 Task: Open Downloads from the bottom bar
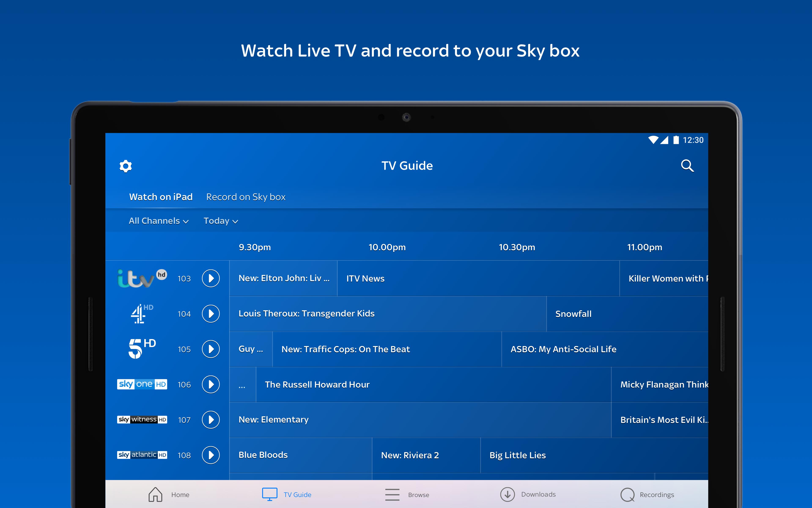pos(528,495)
